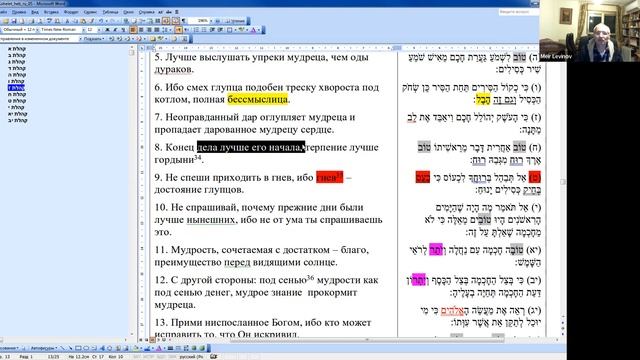This screenshot has height=360, width=640.
Task: Open the Вставка menu
Action: pos(51,12)
